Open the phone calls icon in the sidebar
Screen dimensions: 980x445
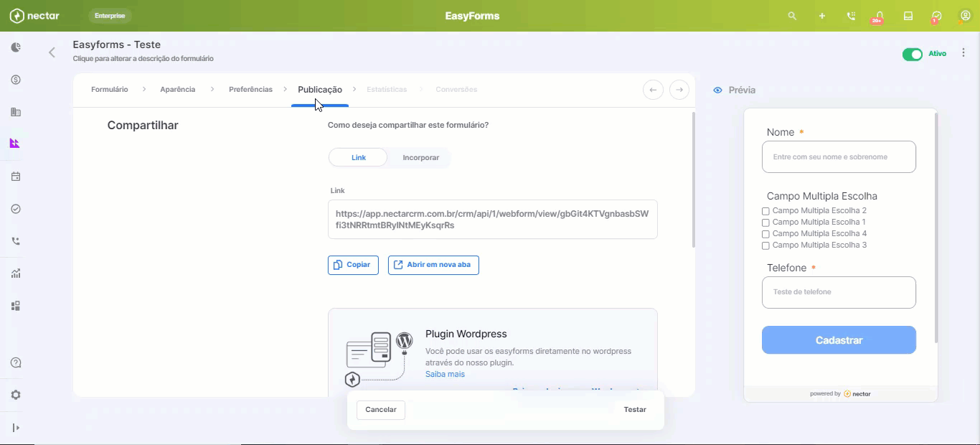16,241
